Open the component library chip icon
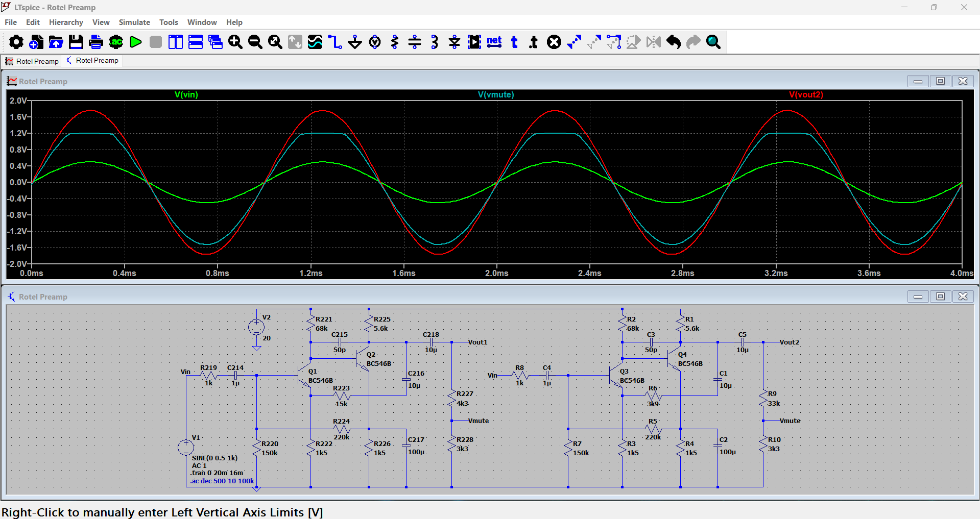 pyautogui.click(x=474, y=42)
